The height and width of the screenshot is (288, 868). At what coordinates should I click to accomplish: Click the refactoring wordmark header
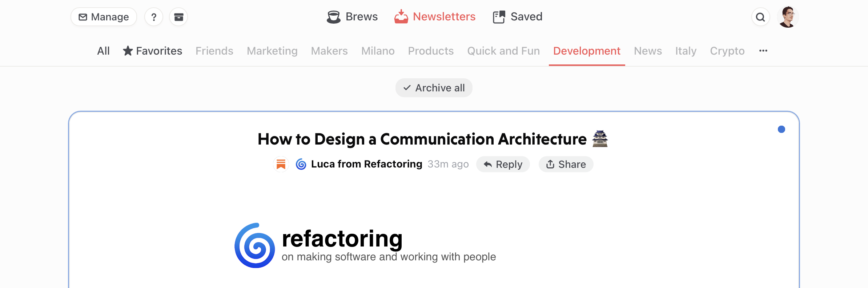pyautogui.click(x=342, y=239)
